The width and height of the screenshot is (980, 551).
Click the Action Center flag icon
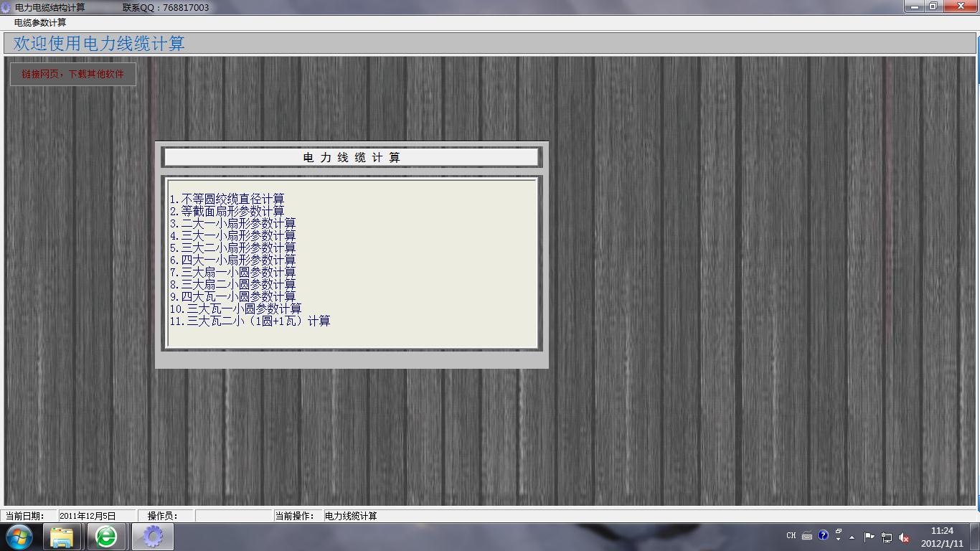869,537
